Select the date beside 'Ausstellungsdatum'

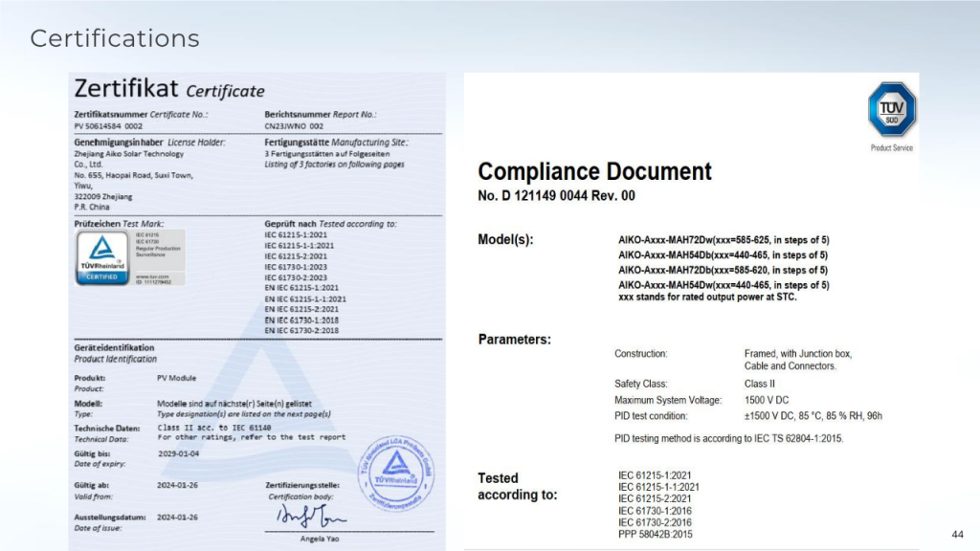point(177,518)
